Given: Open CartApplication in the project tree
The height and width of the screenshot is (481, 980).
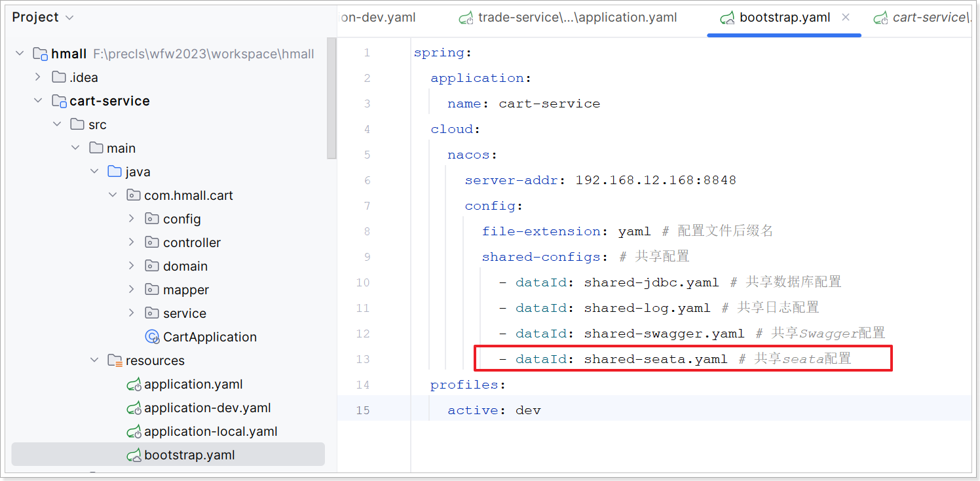Looking at the screenshot, I should tap(210, 337).
